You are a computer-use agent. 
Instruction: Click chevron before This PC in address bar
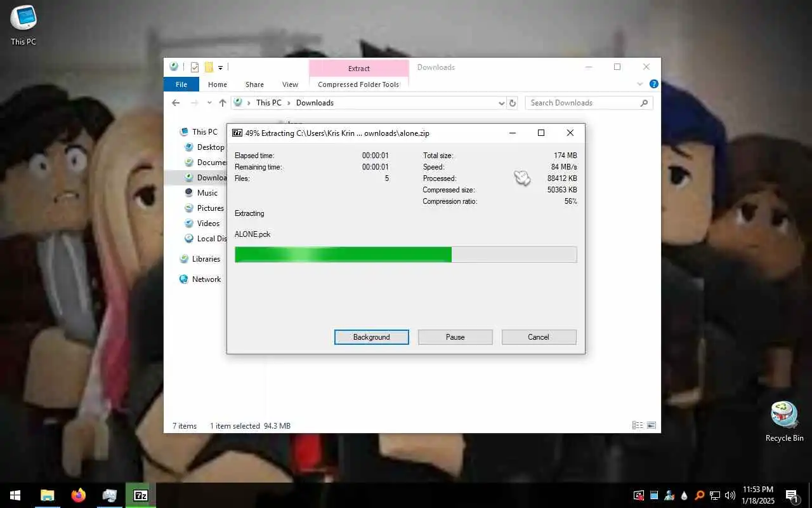click(x=249, y=103)
